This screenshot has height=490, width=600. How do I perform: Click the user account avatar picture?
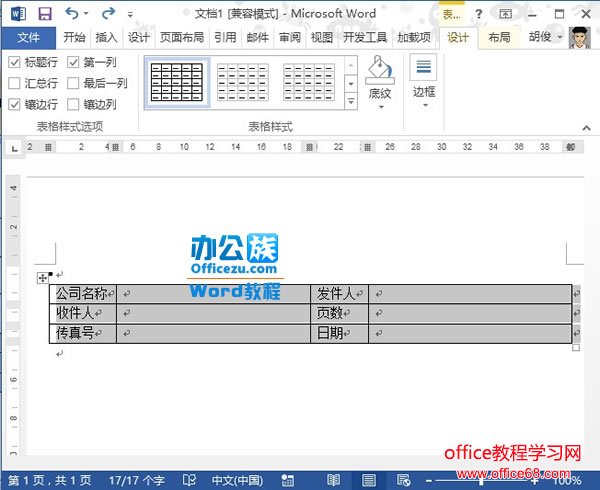579,37
